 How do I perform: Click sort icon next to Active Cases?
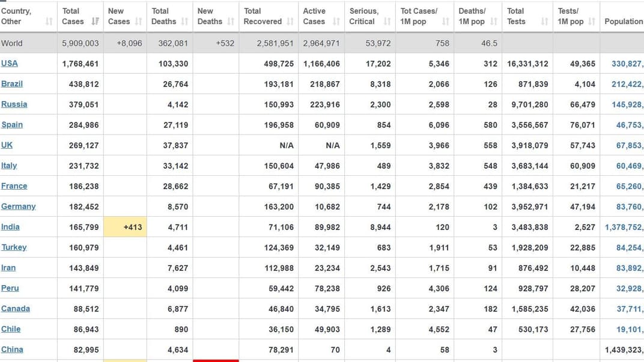pos(336,22)
